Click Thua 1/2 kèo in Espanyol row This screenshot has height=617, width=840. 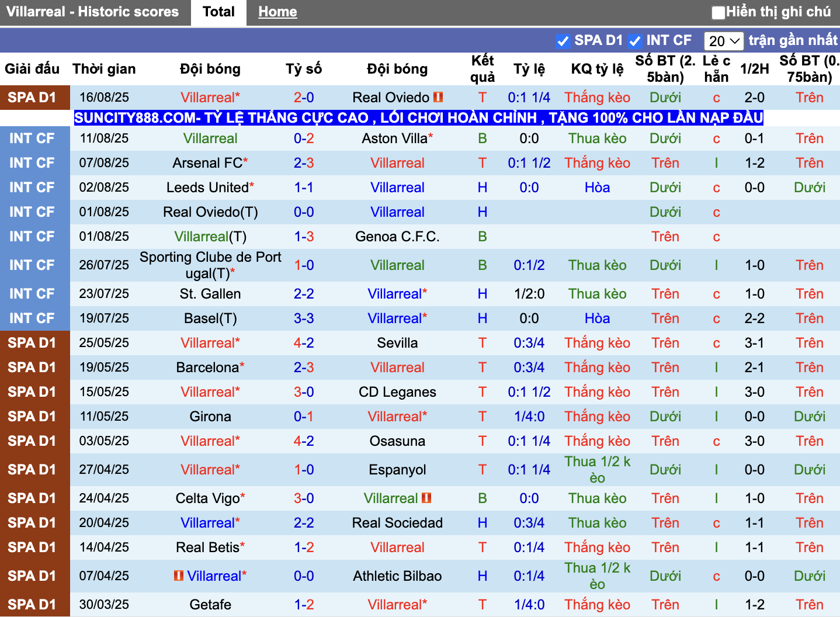[597, 470]
